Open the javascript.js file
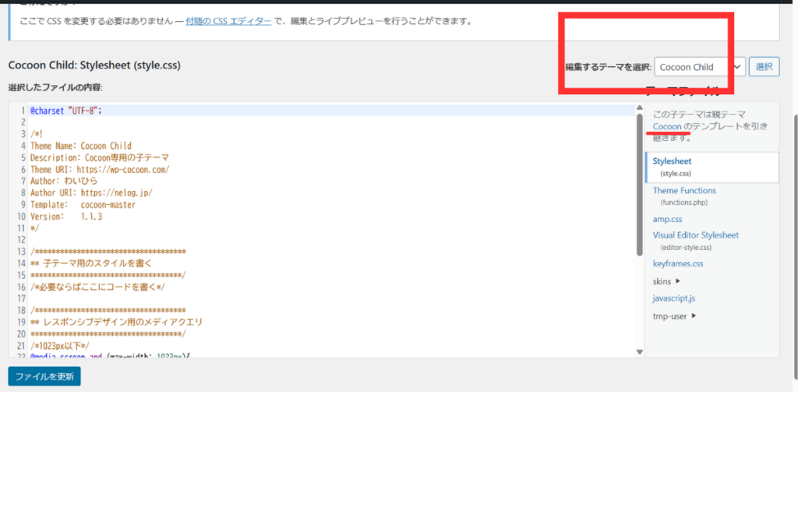The height and width of the screenshot is (532, 798). coord(674,298)
